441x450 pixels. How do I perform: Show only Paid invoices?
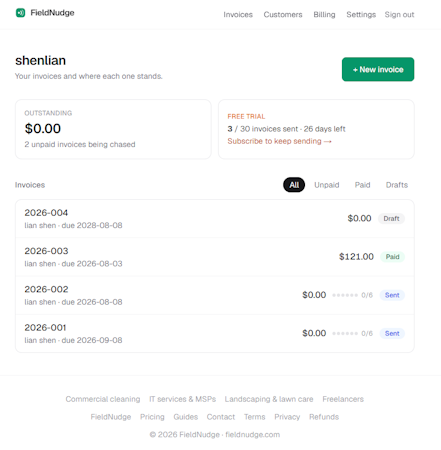[362, 185]
